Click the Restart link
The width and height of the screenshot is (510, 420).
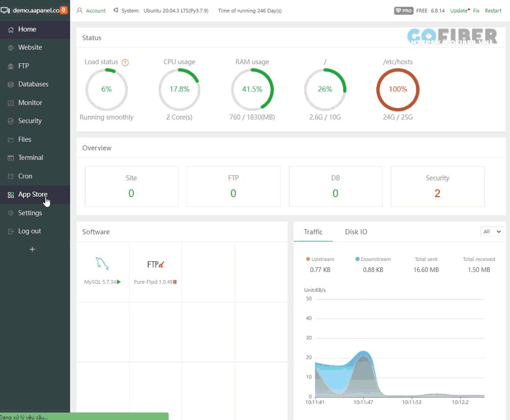[493, 11]
